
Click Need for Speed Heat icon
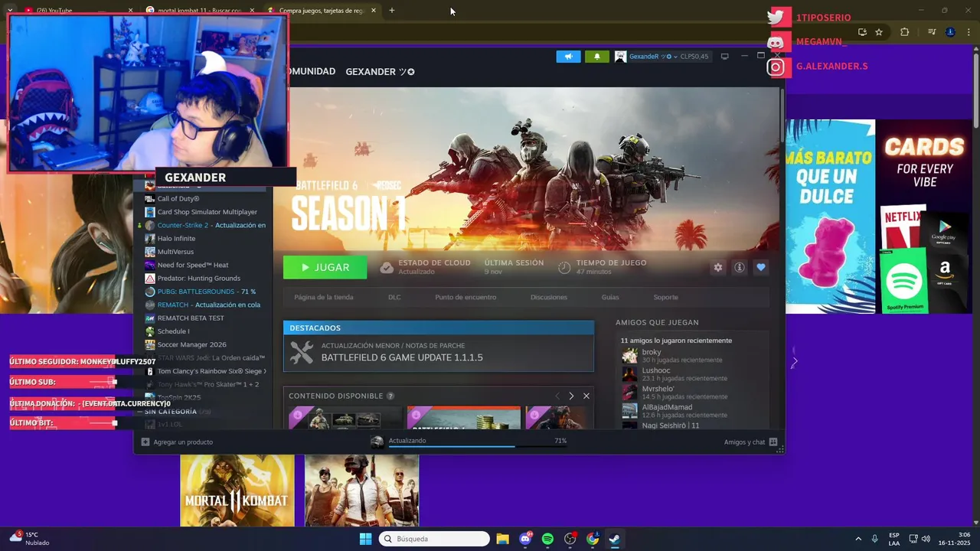click(x=150, y=265)
